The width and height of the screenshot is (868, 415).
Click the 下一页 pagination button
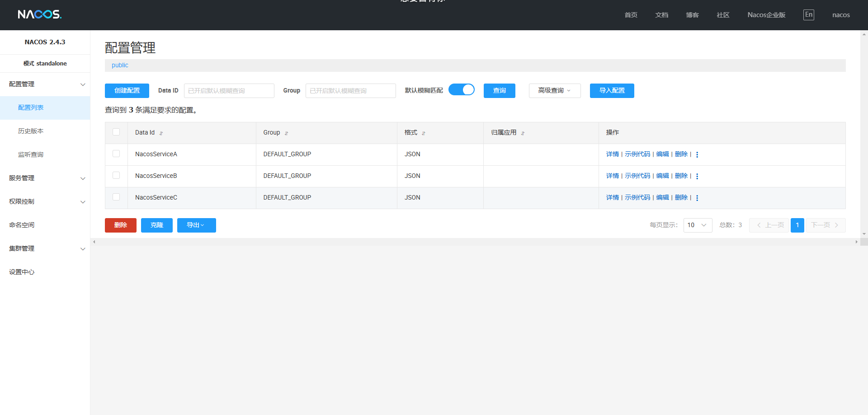(826, 225)
